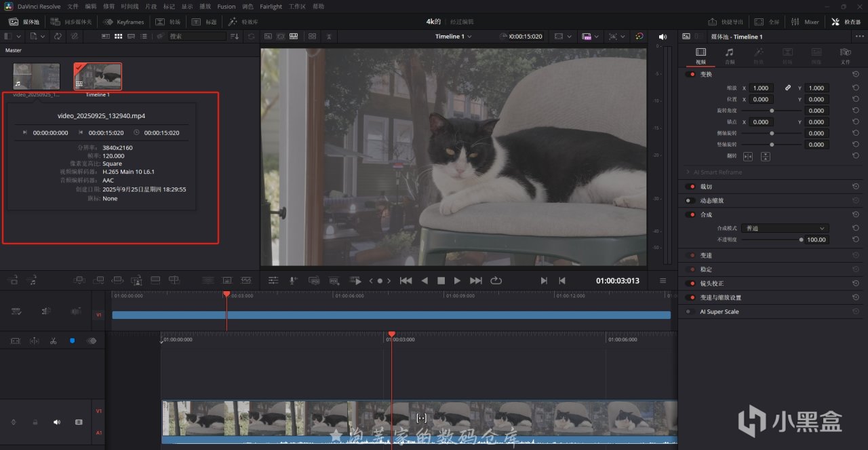Open the 特效库 effects library

click(242, 22)
